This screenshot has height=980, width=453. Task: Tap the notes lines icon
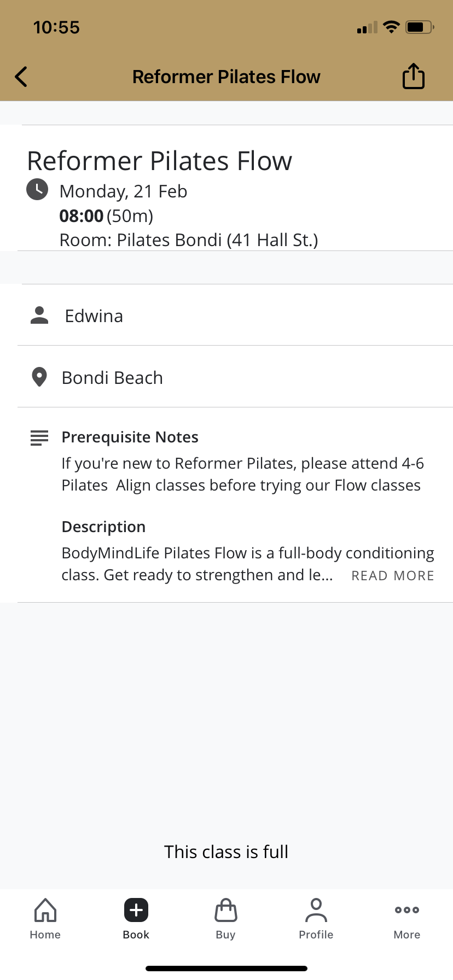tap(39, 438)
